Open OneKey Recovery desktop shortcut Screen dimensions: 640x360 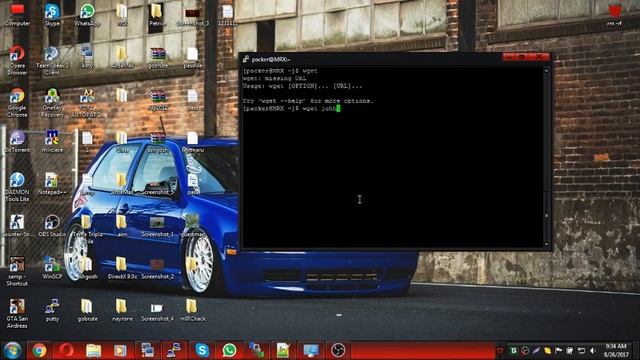52,103
